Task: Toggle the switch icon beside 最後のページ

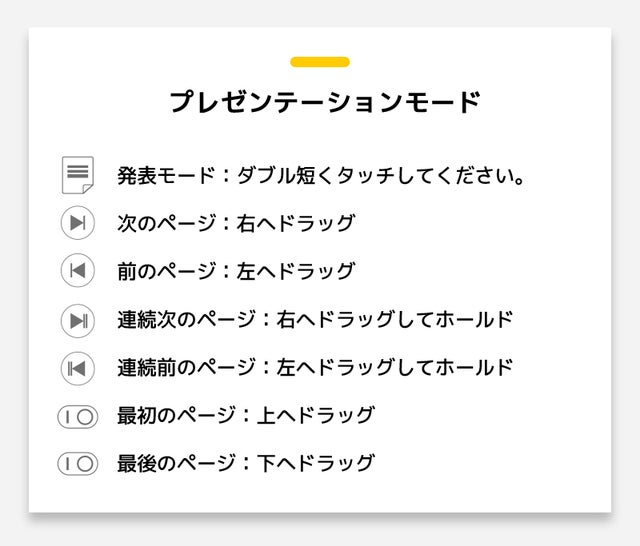Action: point(78,464)
